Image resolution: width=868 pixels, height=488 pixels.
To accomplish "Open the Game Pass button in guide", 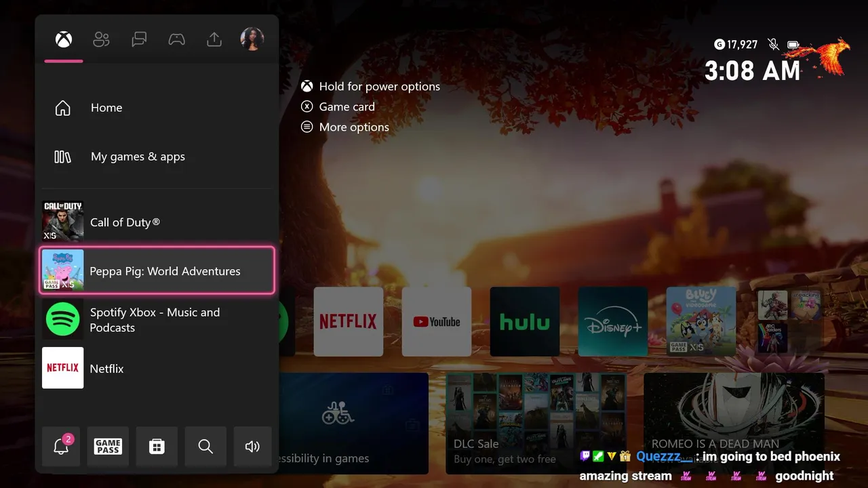I will tap(108, 446).
